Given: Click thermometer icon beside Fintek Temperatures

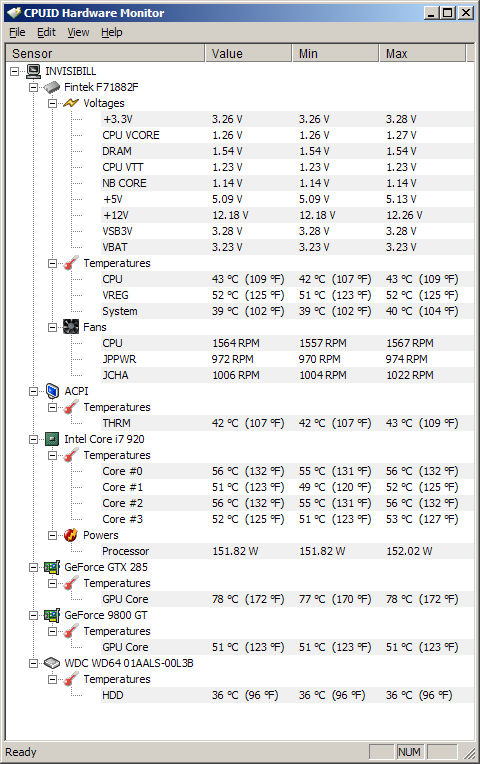Looking at the screenshot, I should click(71, 263).
